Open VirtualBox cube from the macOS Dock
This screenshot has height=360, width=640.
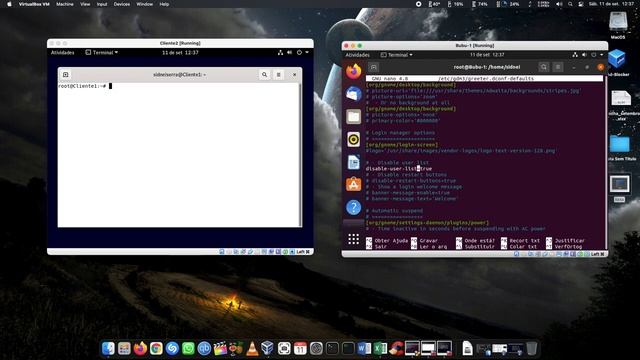pos(267,348)
